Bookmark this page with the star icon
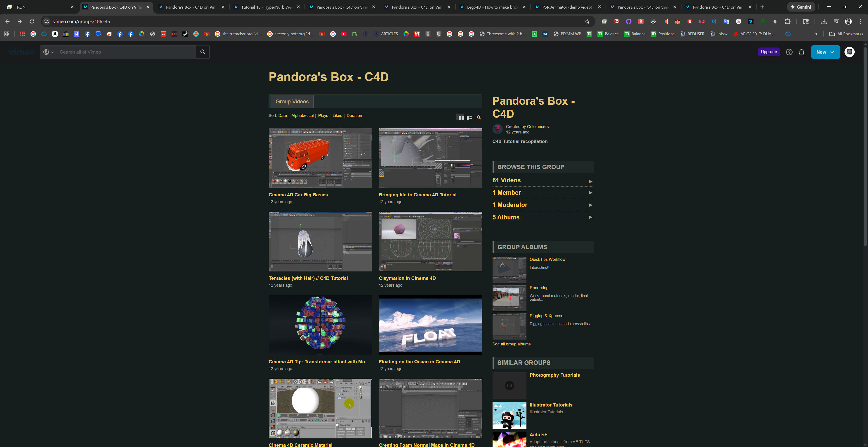Screen dimensions: 868x447 (587, 21)
